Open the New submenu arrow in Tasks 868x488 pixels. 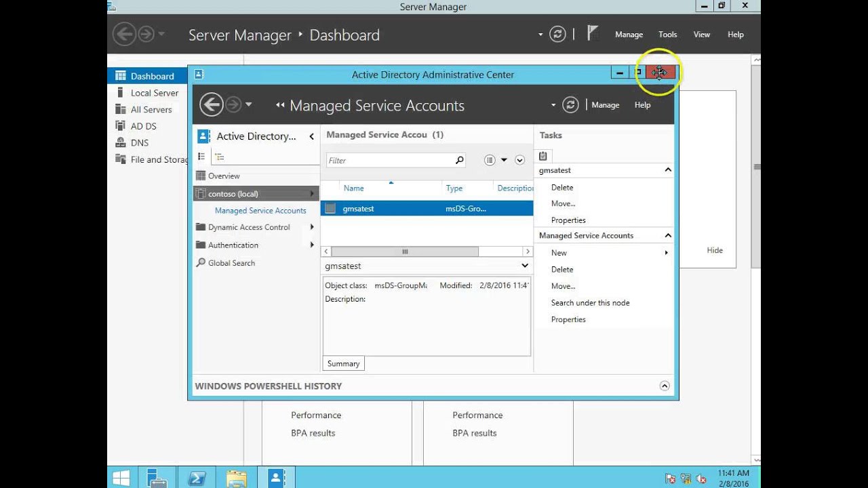(667, 253)
